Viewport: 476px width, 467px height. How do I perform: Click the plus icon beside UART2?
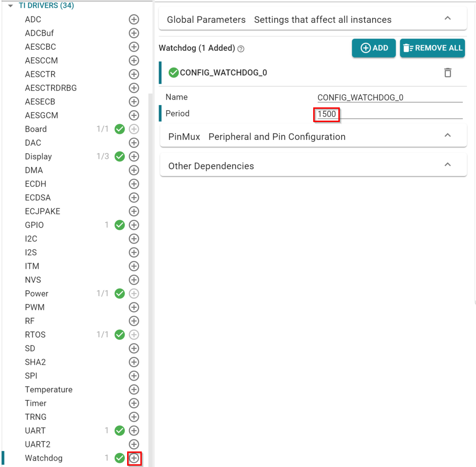click(134, 444)
